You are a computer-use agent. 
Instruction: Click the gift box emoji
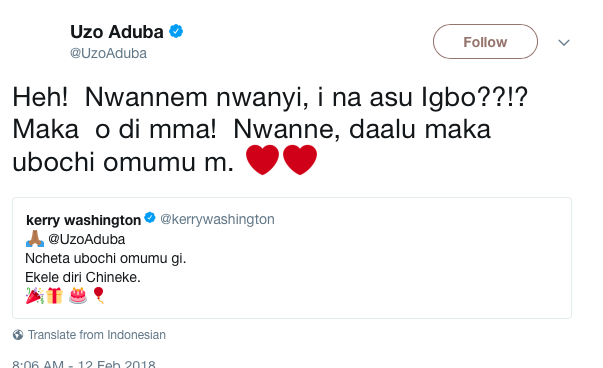(x=55, y=295)
